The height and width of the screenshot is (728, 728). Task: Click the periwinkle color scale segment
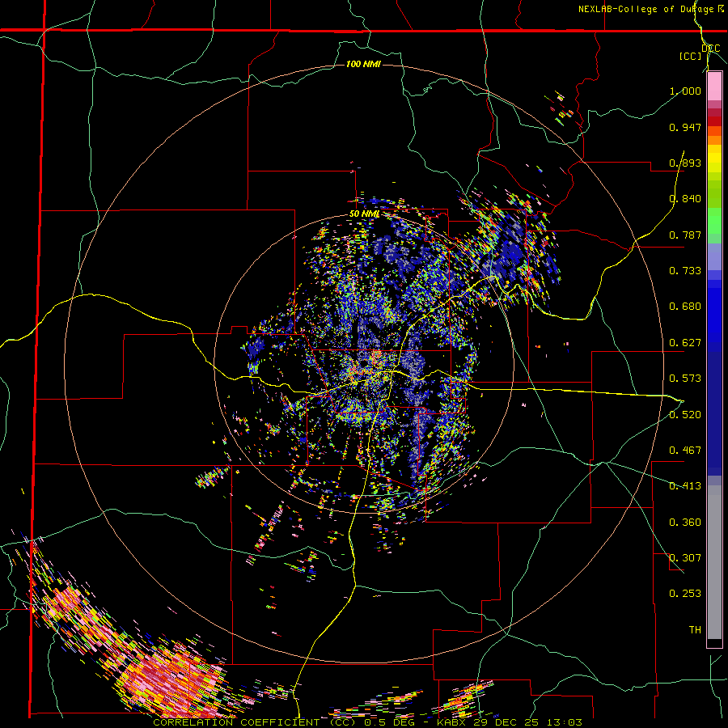coord(714,256)
